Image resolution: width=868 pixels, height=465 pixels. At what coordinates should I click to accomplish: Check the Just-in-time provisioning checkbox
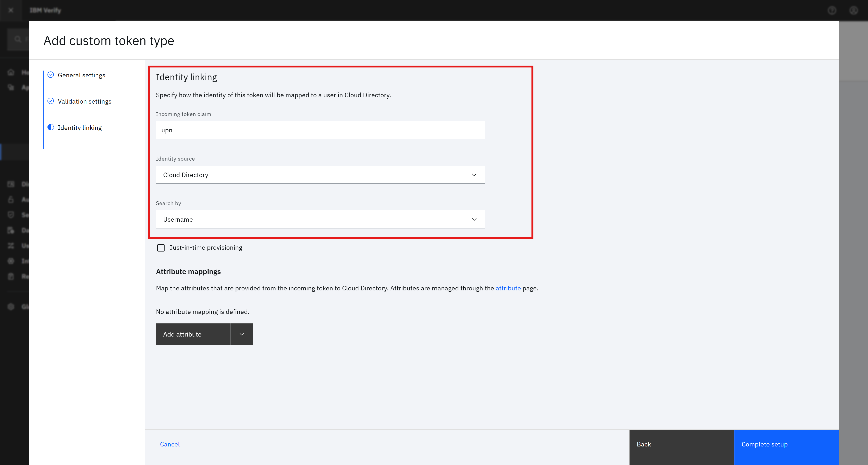point(161,248)
